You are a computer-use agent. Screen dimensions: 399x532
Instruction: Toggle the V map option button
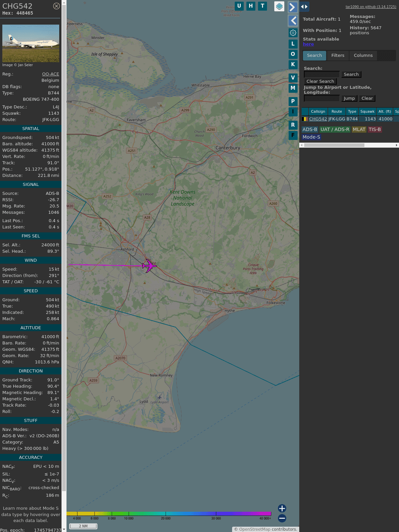[293, 78]
